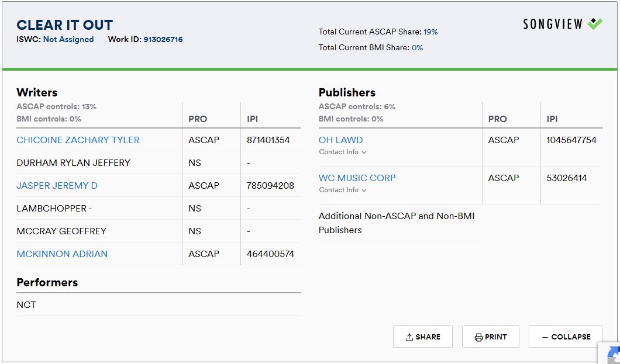Collapse the song details with COLLAPSE button
This screenshot has height=364, width=620.
click(x=566, y=337)
